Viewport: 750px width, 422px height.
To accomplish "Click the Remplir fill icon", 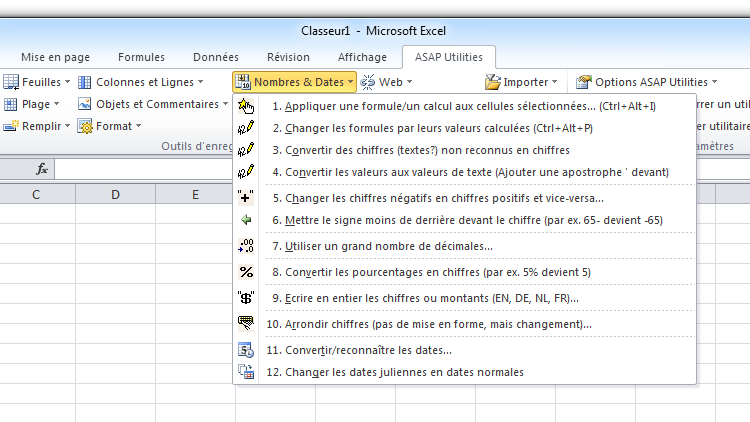I will tap(11, 126).
